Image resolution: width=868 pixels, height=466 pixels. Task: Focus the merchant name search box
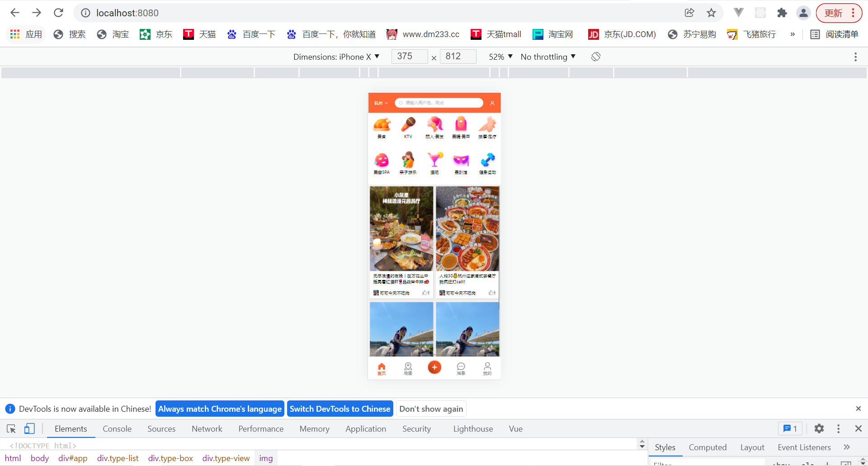[x=439, y=103]
